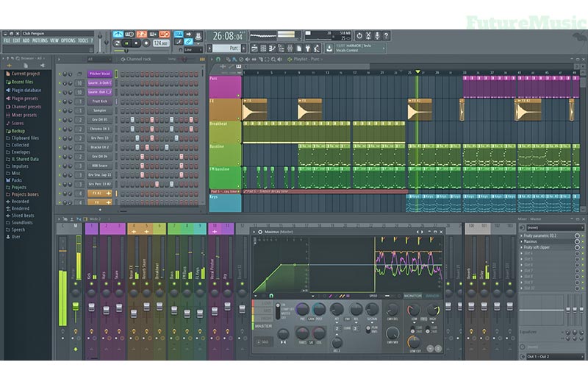This screenshot has width=588, height=390.
Task: Click the download content library icon
Action: click(329, 48)
